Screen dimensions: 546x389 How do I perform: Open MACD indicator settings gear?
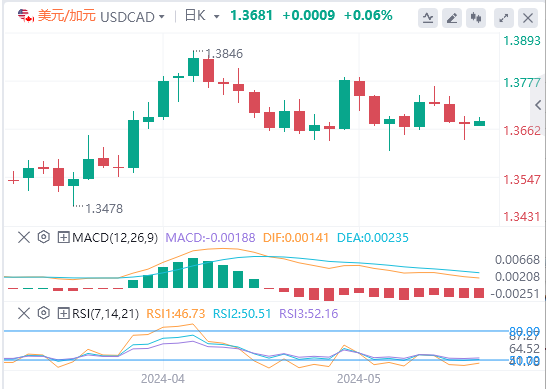point(44,237)
